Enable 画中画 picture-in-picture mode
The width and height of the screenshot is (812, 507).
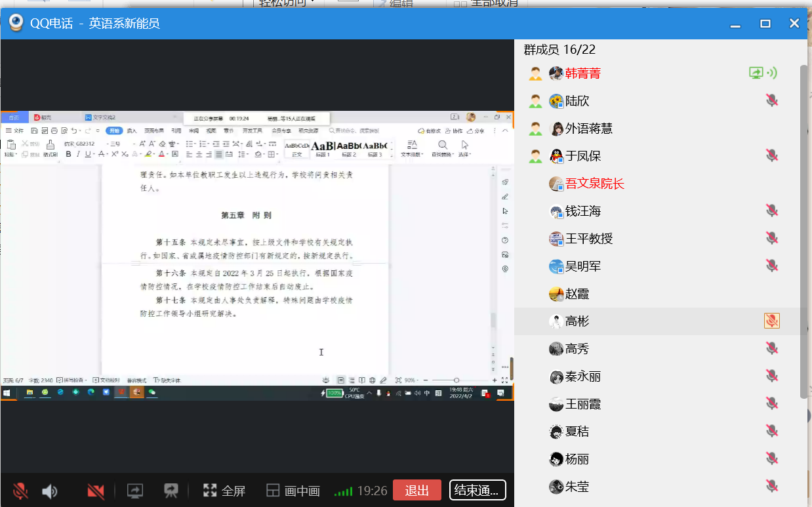point(293,491)
